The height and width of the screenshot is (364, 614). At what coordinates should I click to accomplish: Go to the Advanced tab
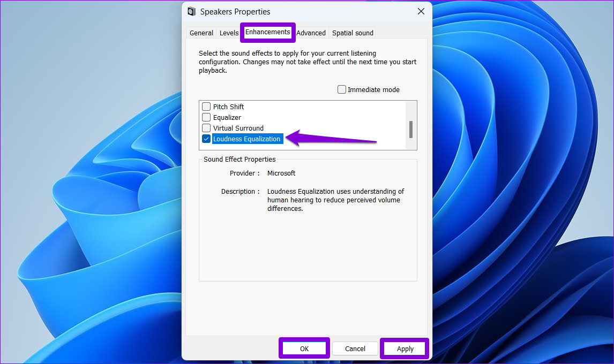pyautogui.click(x=311, y=33)
